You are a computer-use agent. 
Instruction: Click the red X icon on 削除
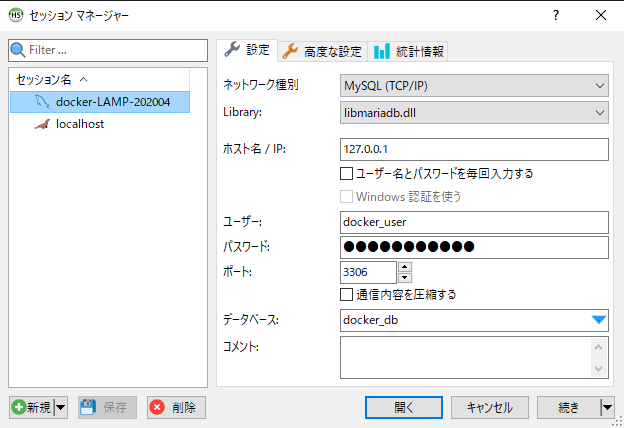(x=157, y=407)
